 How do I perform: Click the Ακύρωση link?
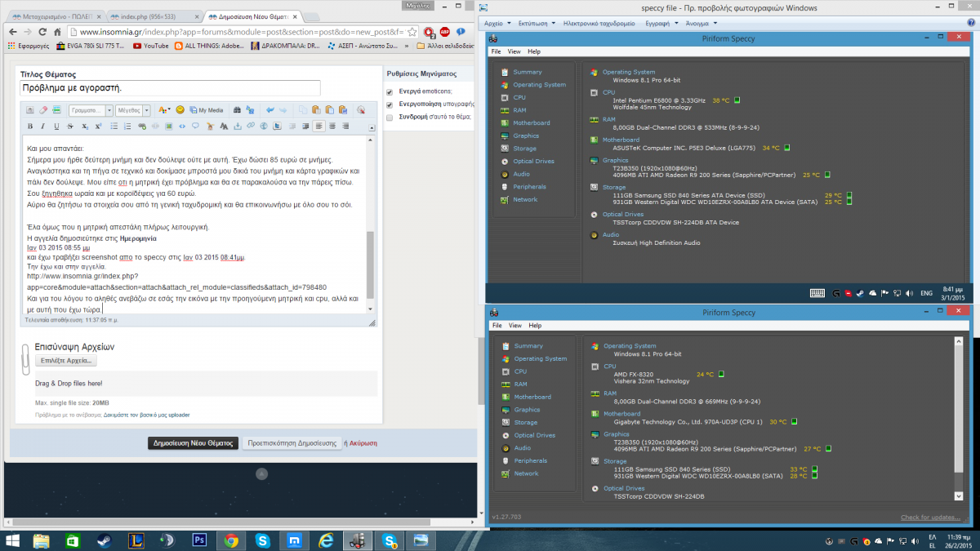pos(363,443)
